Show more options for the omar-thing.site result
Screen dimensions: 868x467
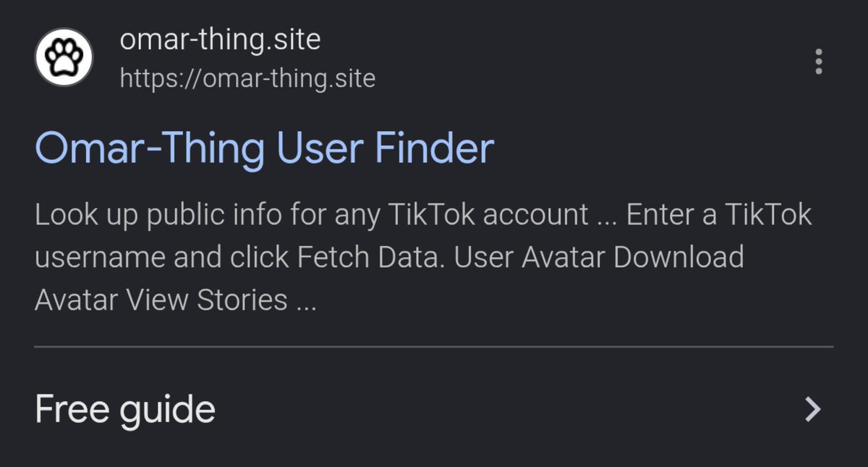pos(818,62)
